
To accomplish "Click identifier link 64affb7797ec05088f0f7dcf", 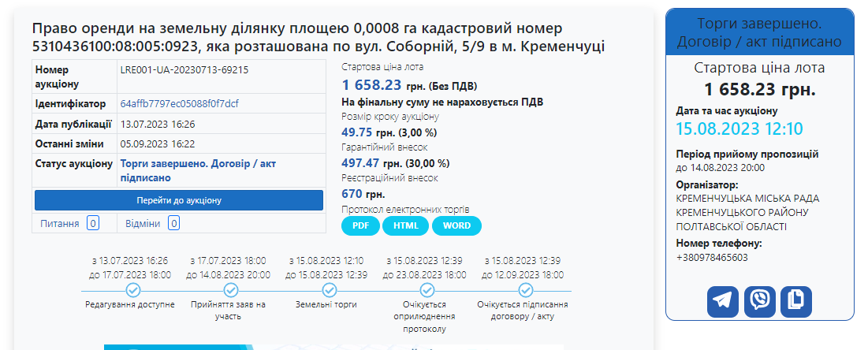I will point(180,104).
